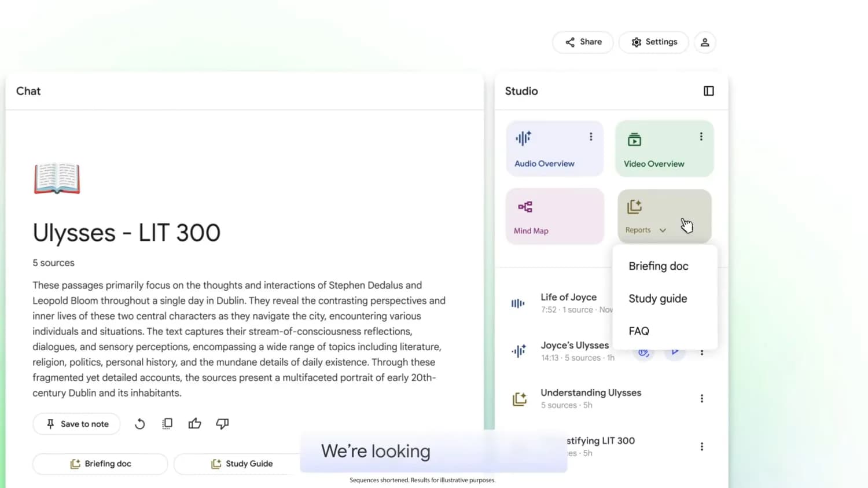Regenerate the chat summary
Viewport: 868px width, 488px height.
(x=139, y=424)
